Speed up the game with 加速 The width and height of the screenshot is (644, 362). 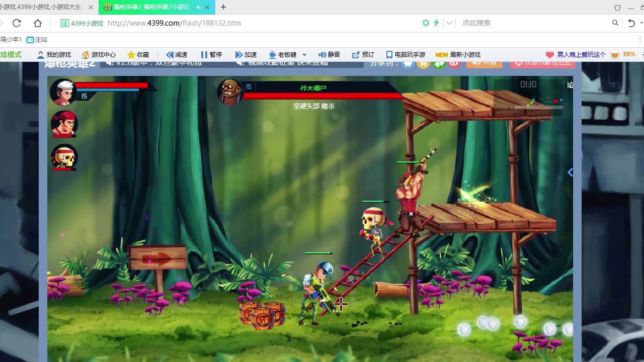246,55
